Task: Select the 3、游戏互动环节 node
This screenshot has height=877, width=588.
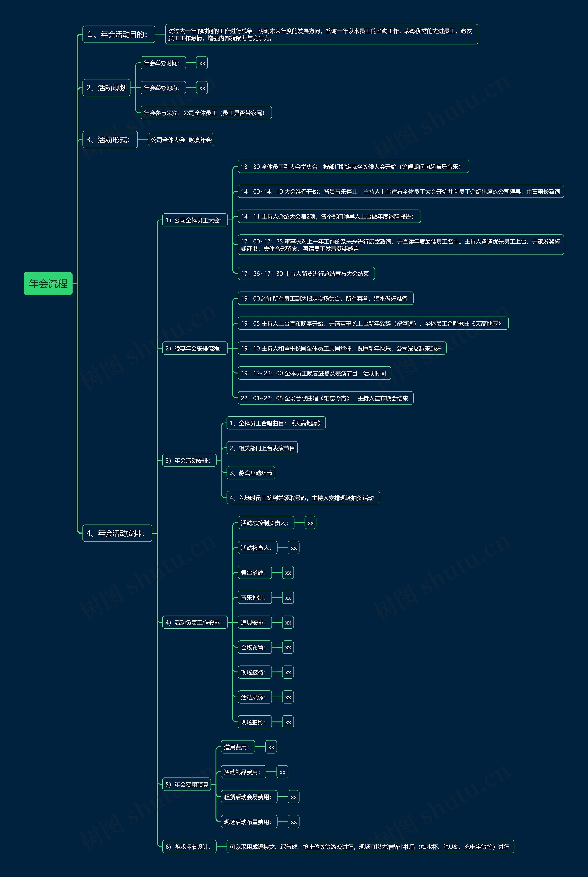Action: (x=251, y=473)
